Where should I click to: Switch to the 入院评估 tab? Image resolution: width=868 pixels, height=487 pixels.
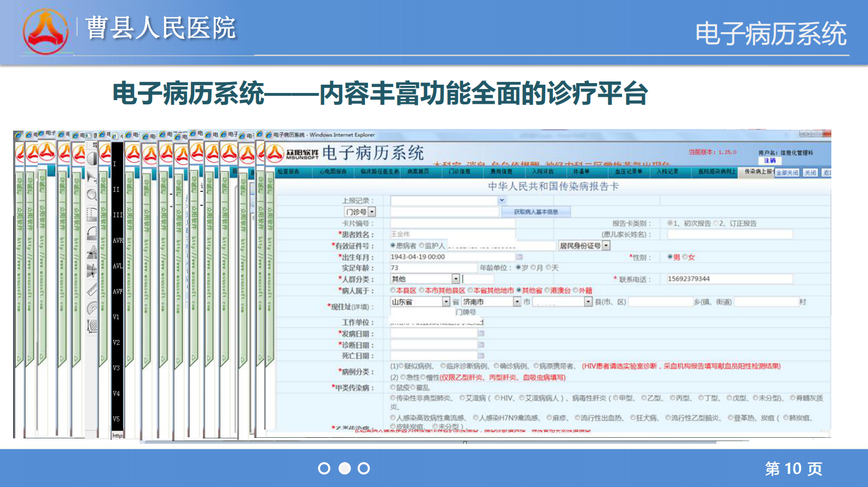(543, 172)
